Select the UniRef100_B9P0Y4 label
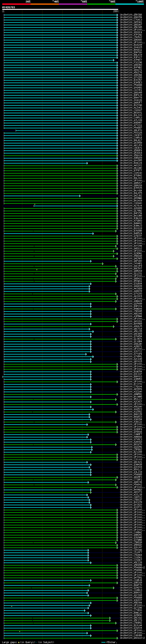Screen dimensions: 146x644 tap(131, 306)
